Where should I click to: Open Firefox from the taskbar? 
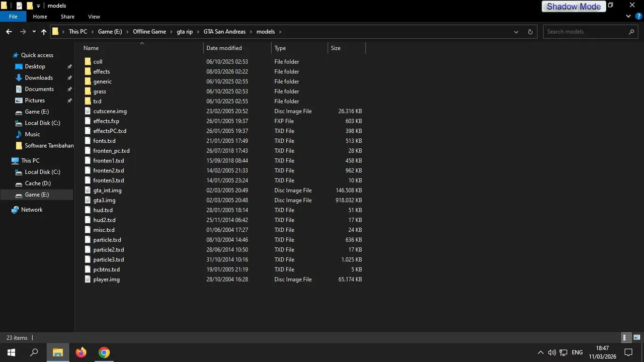pos(81,352)
